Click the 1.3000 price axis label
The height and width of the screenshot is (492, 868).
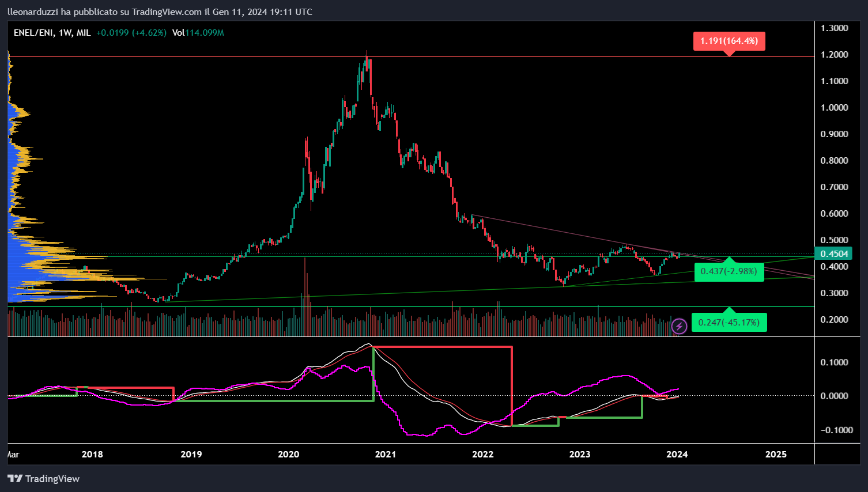pos(834,28)
